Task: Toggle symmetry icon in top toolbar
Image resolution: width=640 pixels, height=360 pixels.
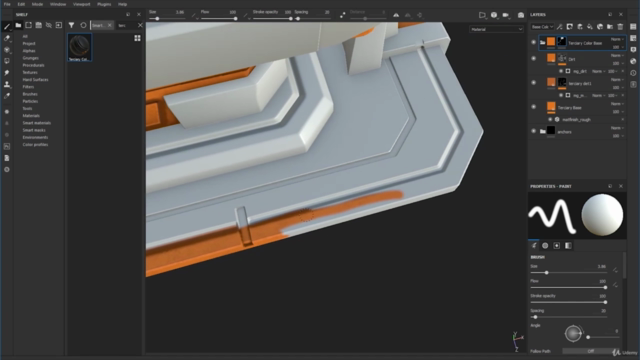Action: point(396,15)
